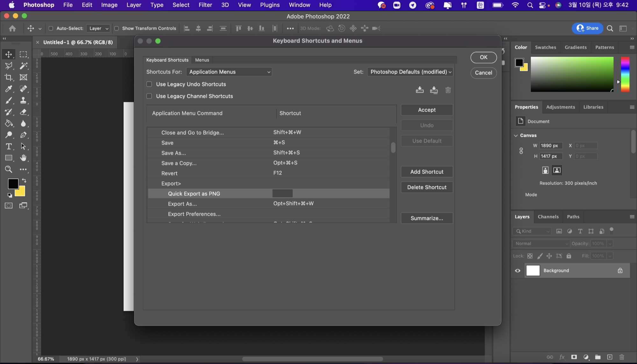Select the Pen tool
The height and width of the screenshot is (364, 637).
[x=23, y=135]
